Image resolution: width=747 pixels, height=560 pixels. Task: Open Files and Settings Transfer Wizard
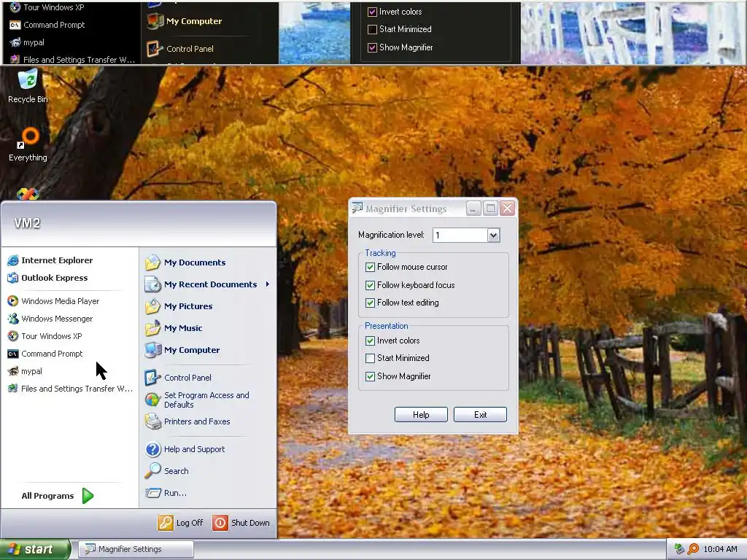(69, 389)
